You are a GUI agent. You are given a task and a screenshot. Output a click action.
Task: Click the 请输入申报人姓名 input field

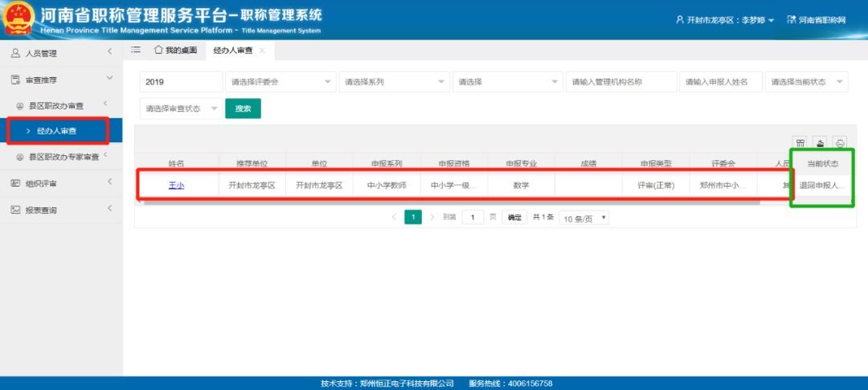coord(721,81)
